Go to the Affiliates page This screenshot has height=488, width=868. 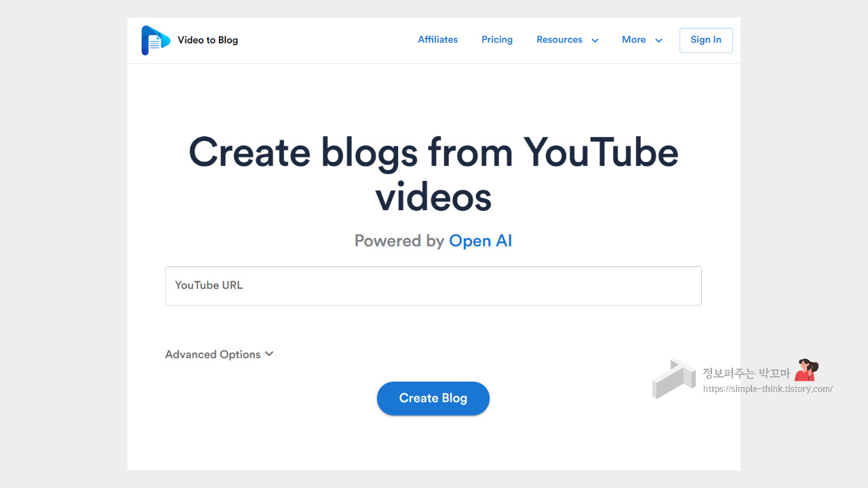point(437,40)
